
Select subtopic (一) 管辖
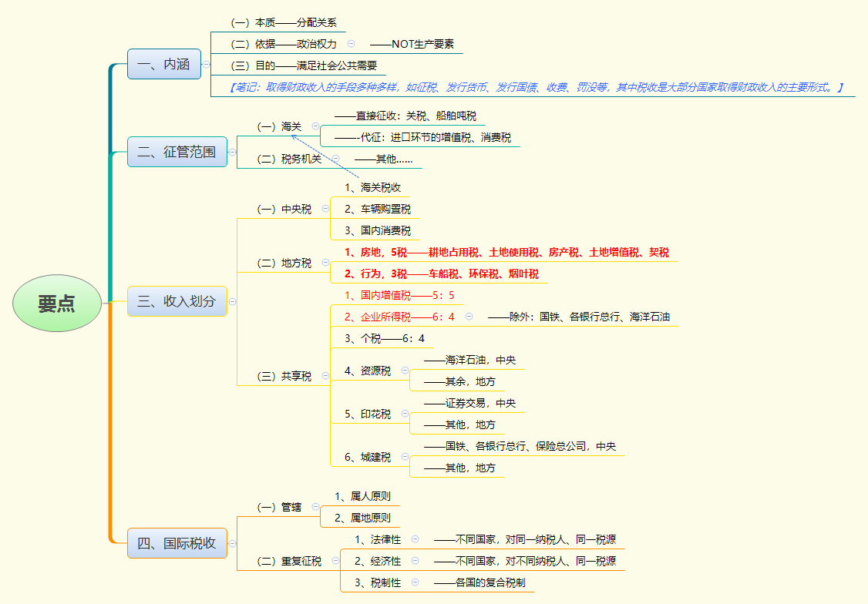[x=279, y=507]
